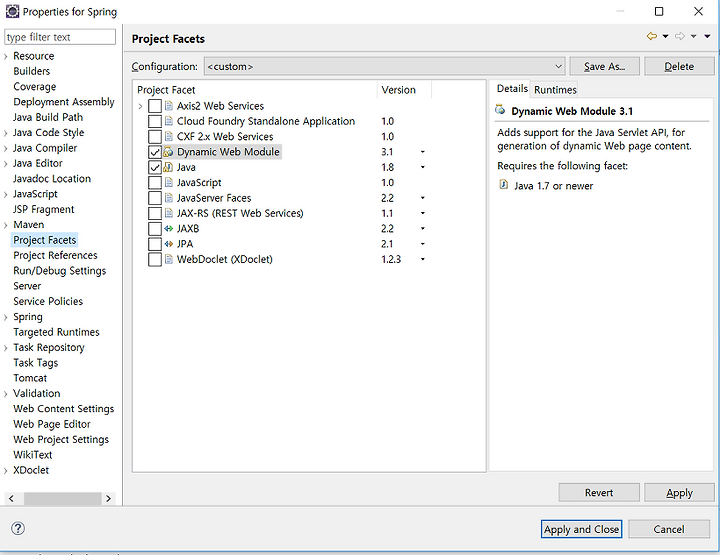
Task: Enable the Axis2 Web Services checkbox
Action: click(x=155, y=106)
